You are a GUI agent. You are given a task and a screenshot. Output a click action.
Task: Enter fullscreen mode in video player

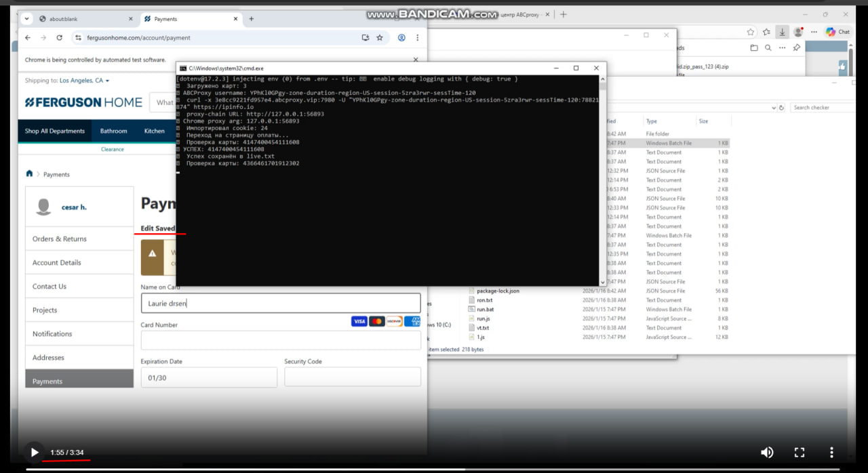[x=799, y=452]
